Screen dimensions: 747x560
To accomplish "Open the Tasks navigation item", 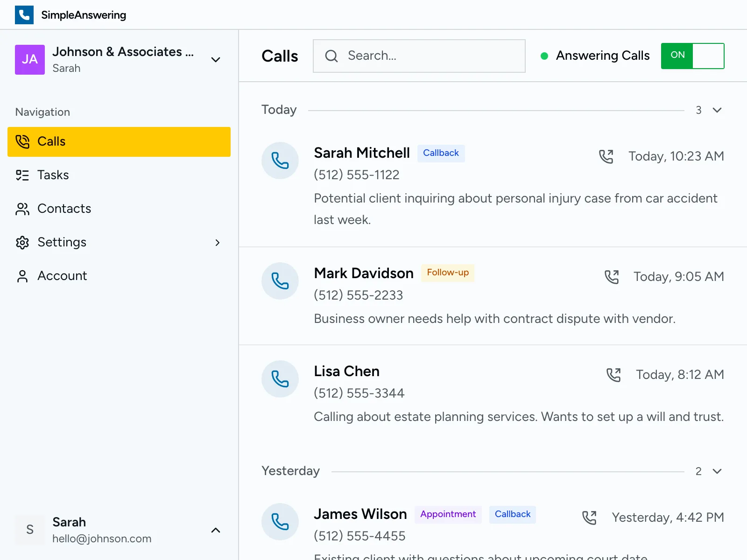I will 53,175.
